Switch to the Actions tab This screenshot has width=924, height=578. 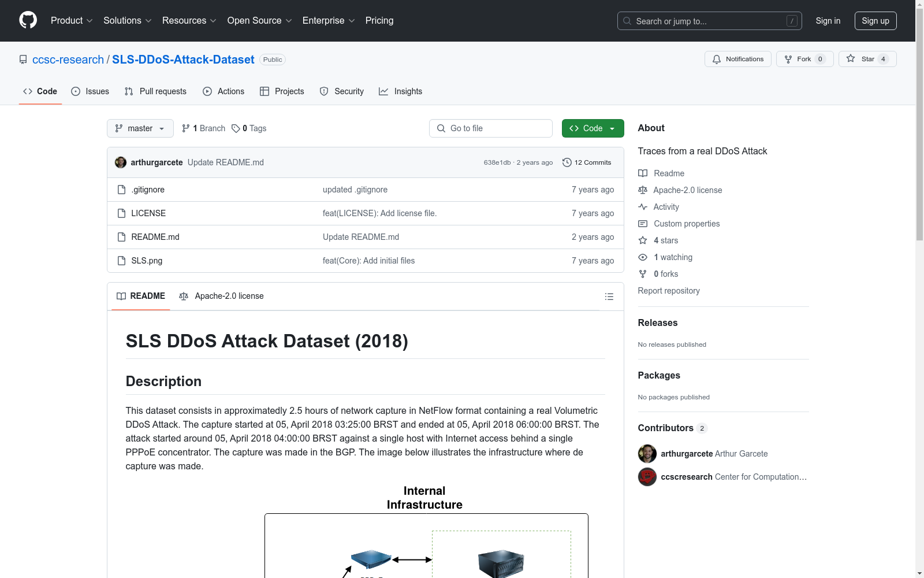coord(223,91)
